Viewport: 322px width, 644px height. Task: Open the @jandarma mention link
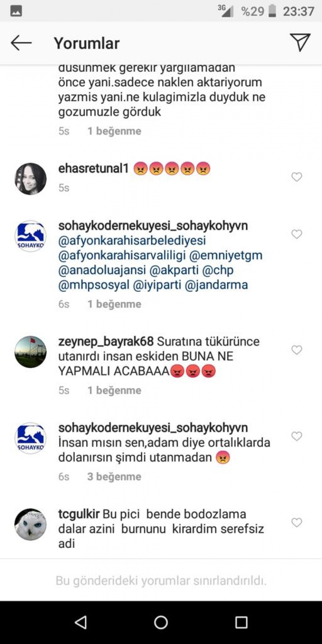tap(216, 285)
